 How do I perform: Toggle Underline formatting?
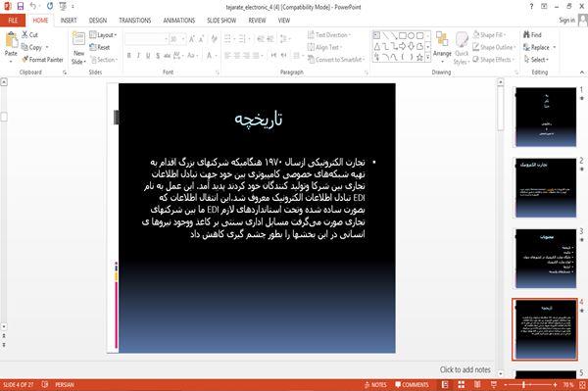pos(148,56)
